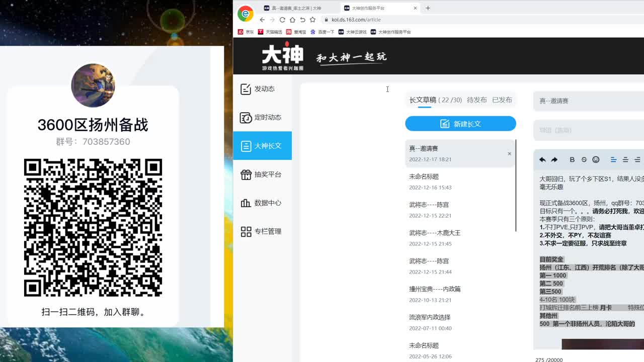This screenshot has width=644, height=362.
Task: Open 京东 bookmark
Action: (246, 32)
